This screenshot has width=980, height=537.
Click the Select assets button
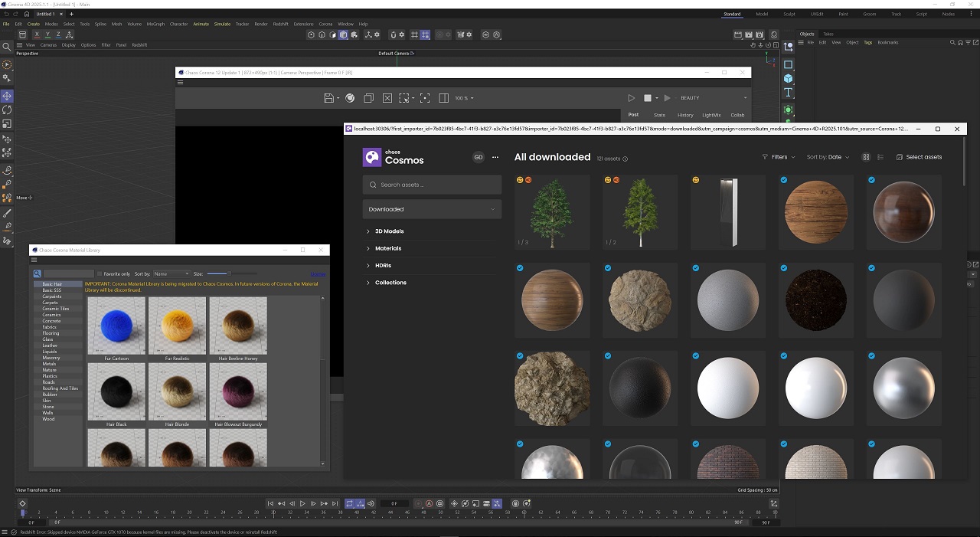coord(919,157)
